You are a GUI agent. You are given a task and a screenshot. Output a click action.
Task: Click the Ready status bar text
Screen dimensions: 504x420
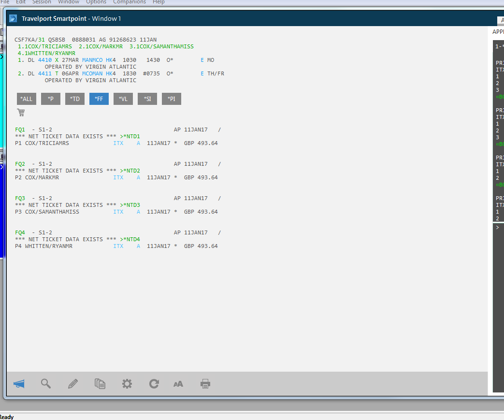click(x=7, y=417)
